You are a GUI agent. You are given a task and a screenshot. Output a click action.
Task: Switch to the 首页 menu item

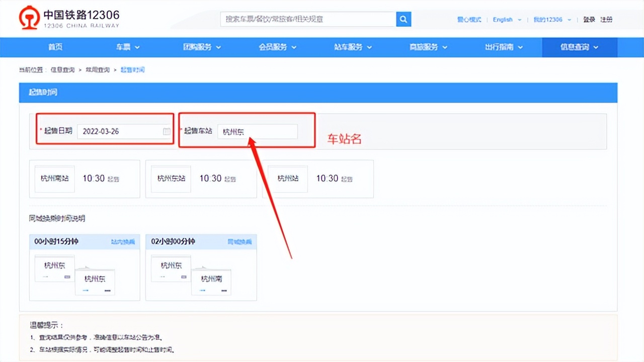pos(55,47)
